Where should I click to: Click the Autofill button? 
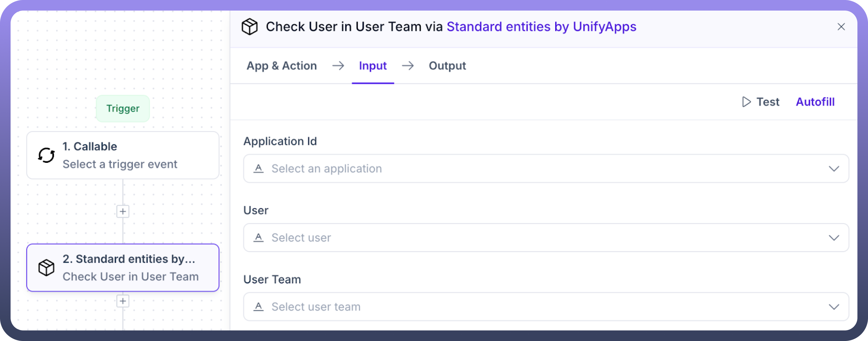[x=815, y=102]
